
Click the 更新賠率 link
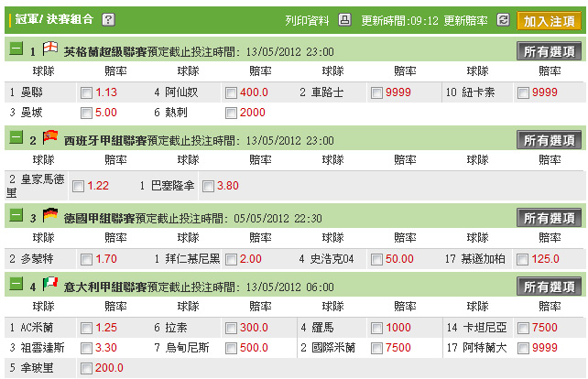point(466,20)
